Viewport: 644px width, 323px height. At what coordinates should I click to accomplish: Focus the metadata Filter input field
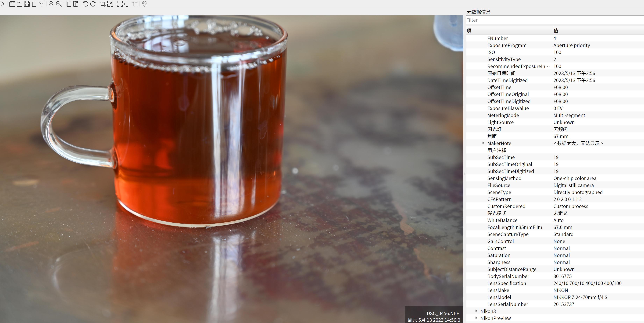pos(554,20)
